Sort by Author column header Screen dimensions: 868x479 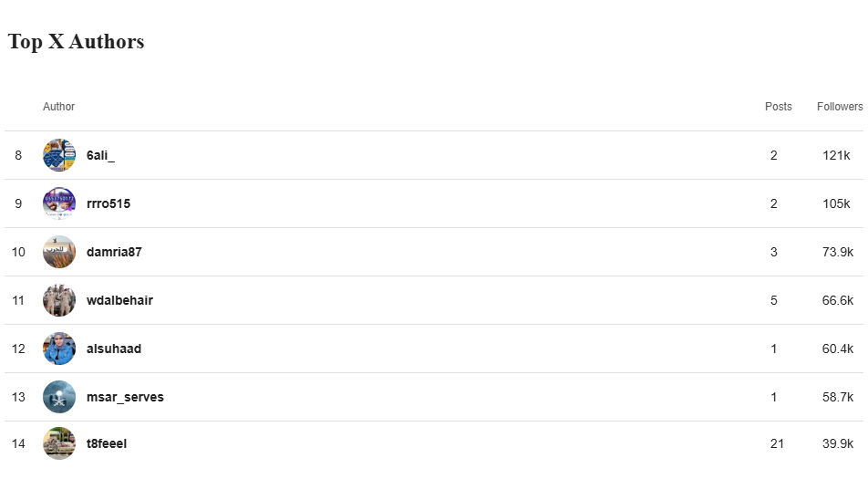58,107
